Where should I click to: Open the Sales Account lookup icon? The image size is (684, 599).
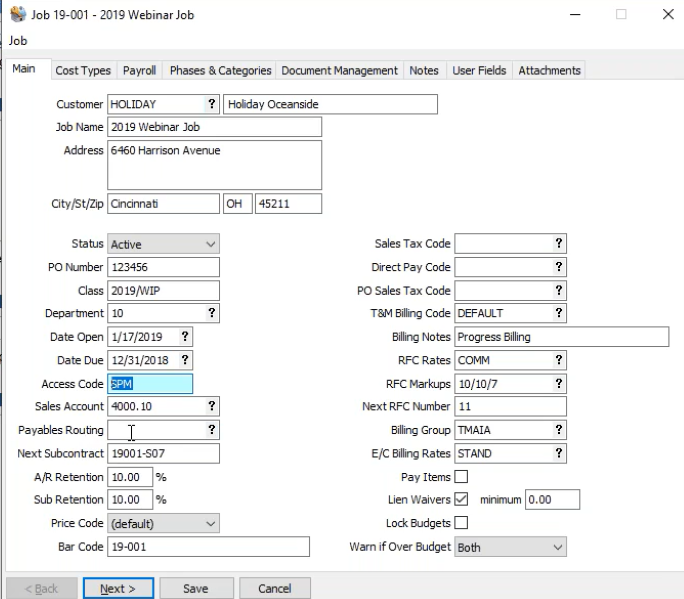[x=211, y=406]
